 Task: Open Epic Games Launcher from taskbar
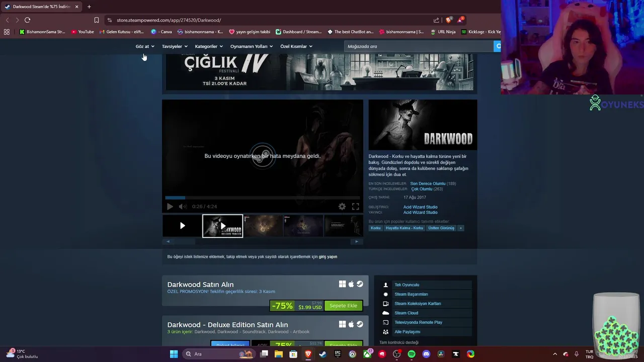point(338,354)
